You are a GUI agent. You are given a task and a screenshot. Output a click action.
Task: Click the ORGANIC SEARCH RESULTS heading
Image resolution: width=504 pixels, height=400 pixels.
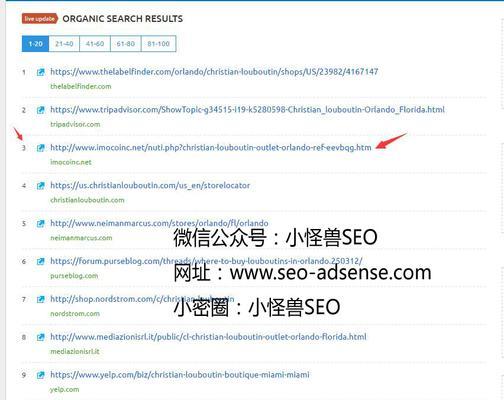pos(123,19)
